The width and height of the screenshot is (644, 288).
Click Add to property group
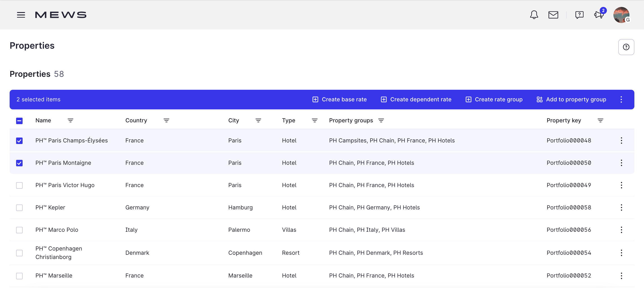click(571, 100)
